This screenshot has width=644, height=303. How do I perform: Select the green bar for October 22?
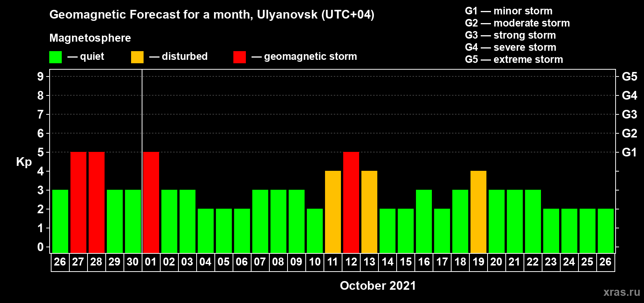pos(533,221)
